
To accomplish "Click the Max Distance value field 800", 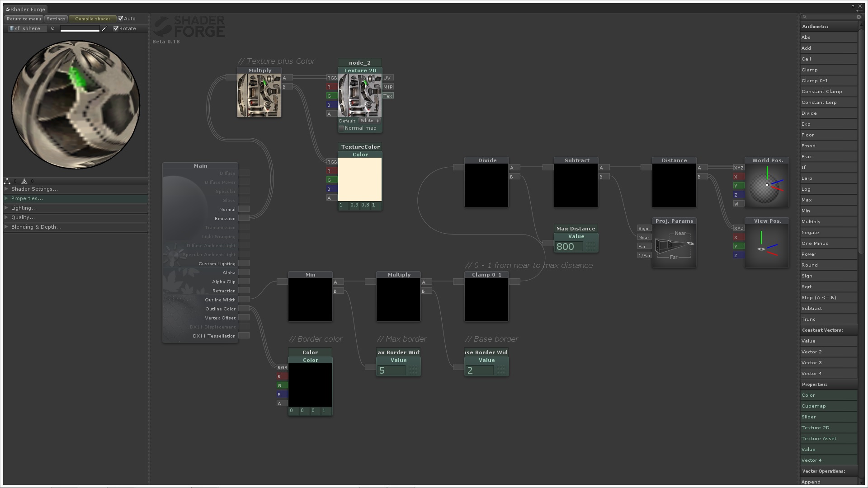I will (570, 247).
